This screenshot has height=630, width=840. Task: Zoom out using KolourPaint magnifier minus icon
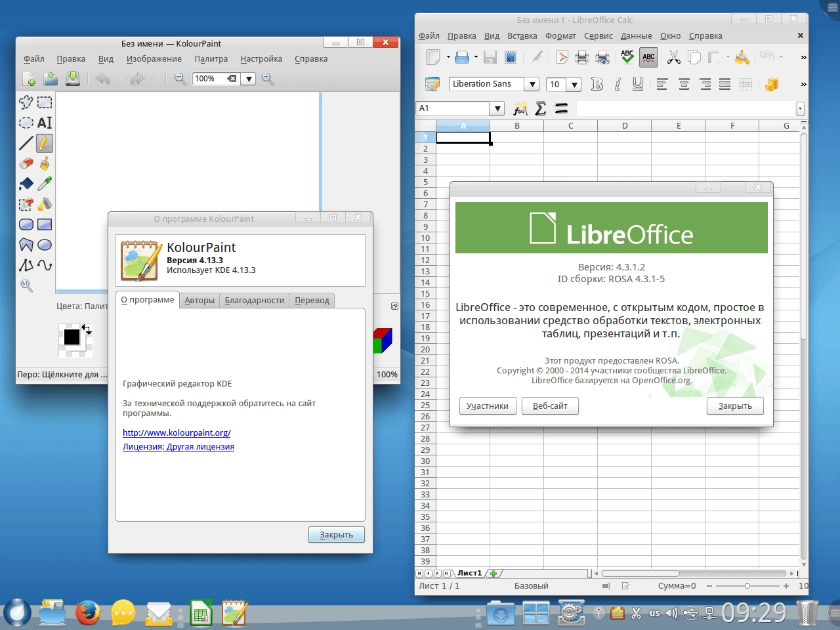pyautogui.click(x=180, y=79)
